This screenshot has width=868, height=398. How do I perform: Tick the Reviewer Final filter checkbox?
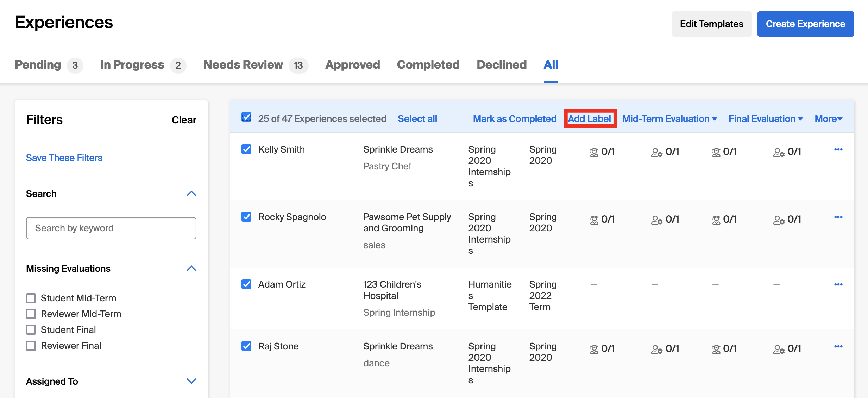pos(31,346)
